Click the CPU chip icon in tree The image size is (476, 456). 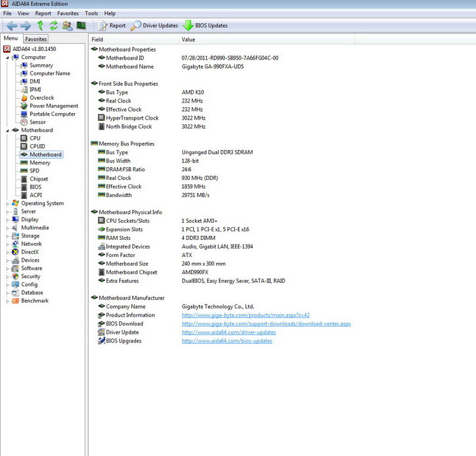tap(24, 138)
